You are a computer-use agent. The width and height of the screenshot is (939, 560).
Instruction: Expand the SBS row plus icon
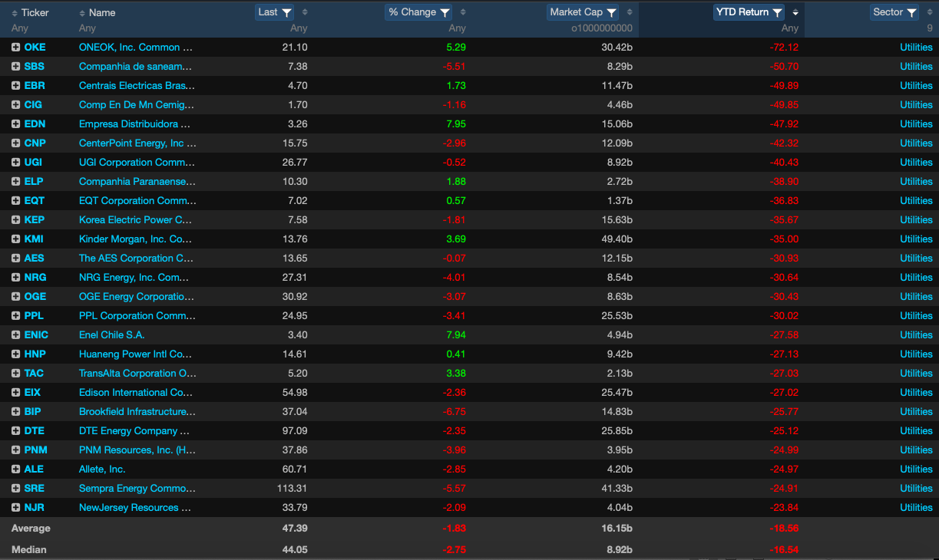coord(15,67)
